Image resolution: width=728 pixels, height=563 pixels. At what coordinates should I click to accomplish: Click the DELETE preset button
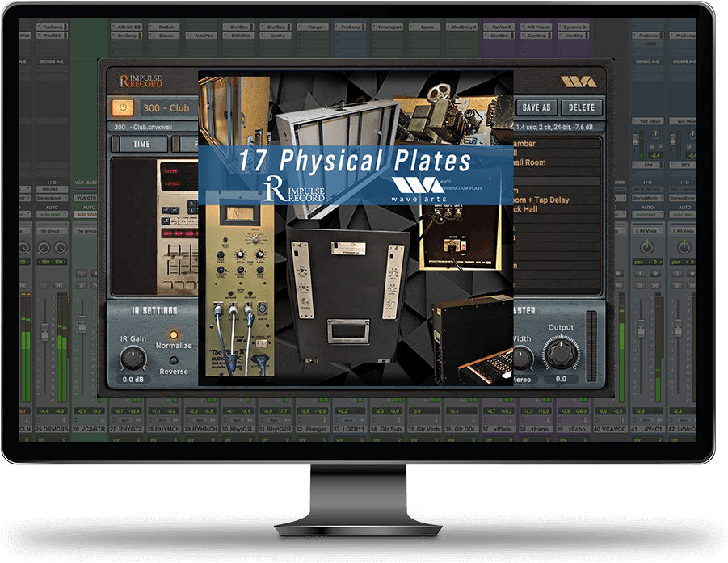click(x=582, y=107)
